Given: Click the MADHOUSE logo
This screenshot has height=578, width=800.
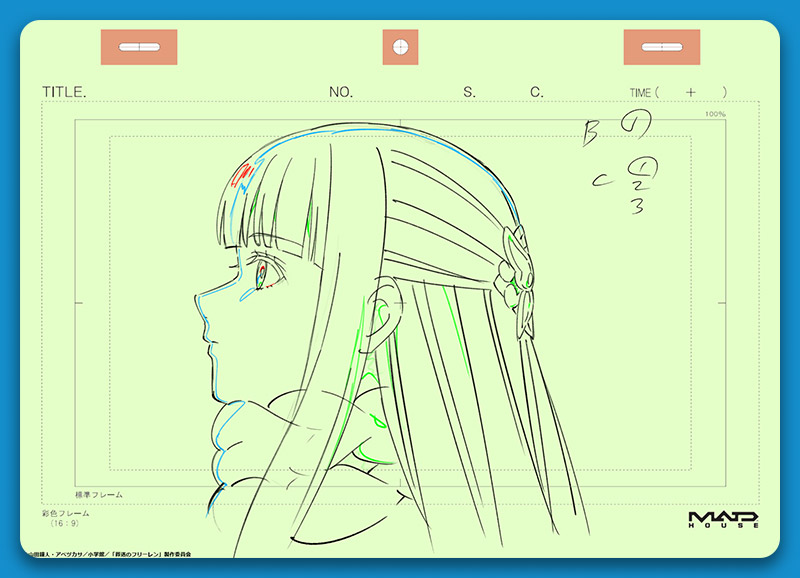Looking at the screenshot, I should (x=723, y=519).
